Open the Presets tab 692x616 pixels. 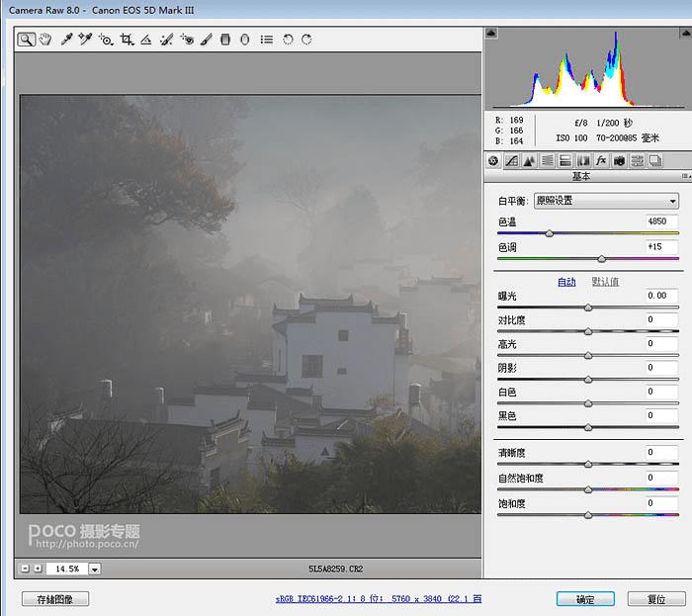(x=638, y=160)
